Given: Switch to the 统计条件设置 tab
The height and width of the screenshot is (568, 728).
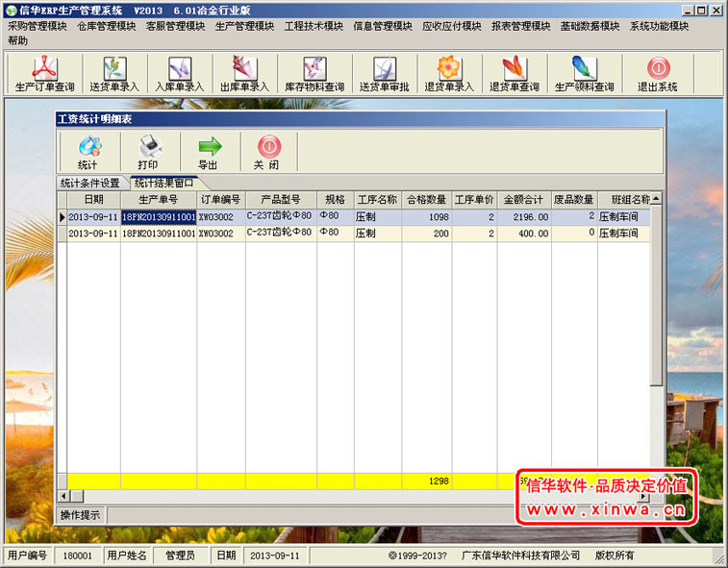Looking at the screenshot, I should [90, 183].
